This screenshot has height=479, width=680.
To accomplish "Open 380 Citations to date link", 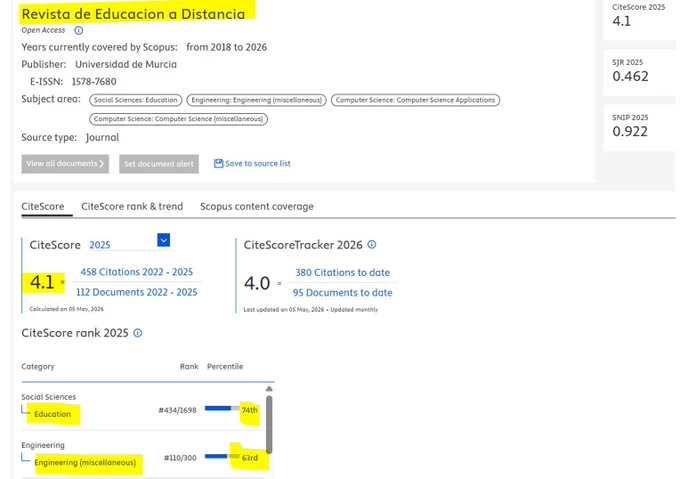I will click(x=343, y=273).
